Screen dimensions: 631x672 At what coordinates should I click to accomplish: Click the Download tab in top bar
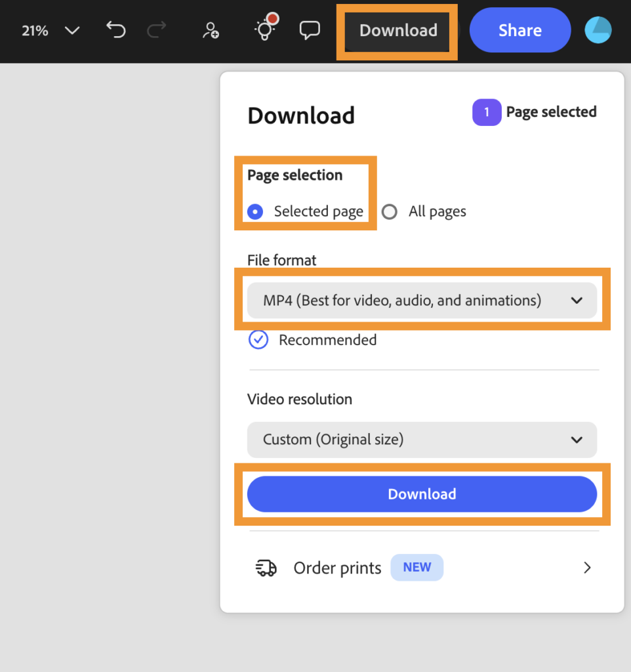click(397, 31)
